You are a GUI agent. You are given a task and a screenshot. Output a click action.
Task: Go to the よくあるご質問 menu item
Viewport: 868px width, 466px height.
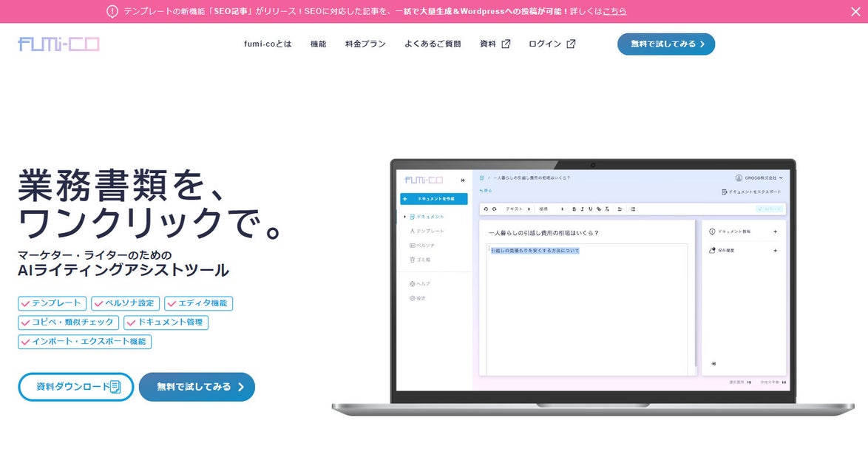coord(433,44)
